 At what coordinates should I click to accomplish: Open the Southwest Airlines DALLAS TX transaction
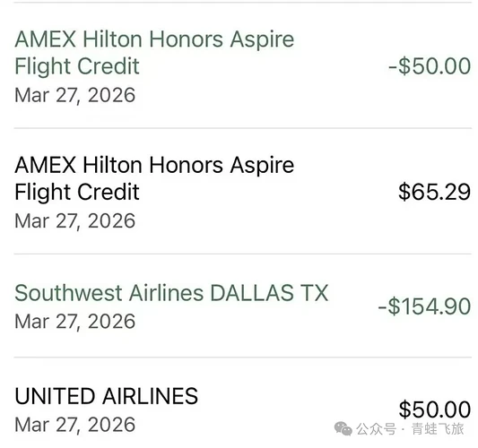click(x=243, y=306)
